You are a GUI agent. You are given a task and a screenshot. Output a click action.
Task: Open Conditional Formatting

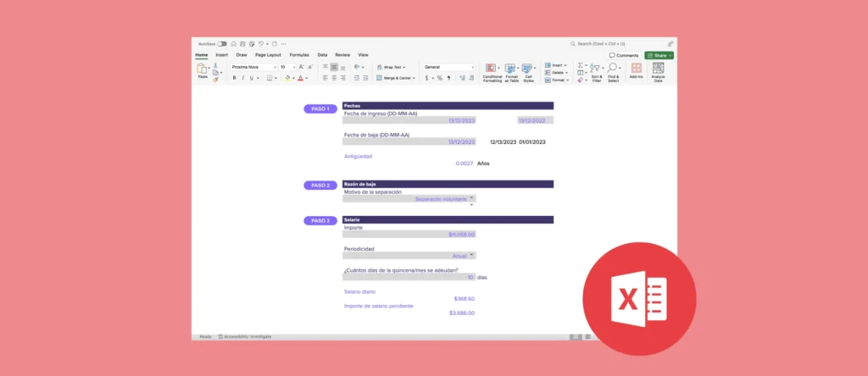492,71
